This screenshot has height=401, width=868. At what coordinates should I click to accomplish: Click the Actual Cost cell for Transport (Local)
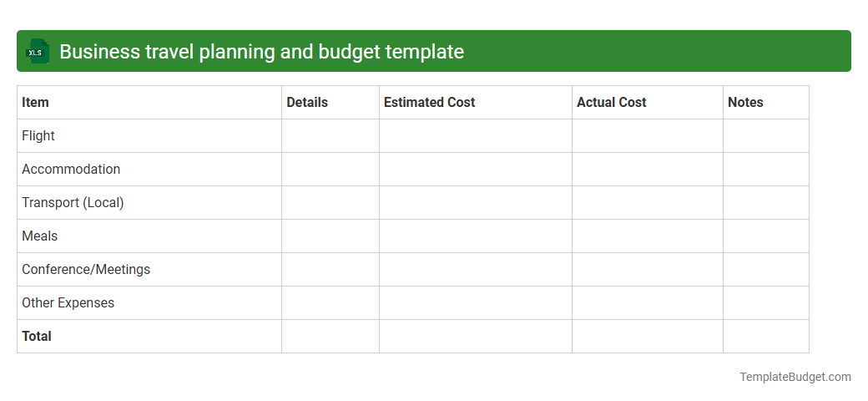648,203
